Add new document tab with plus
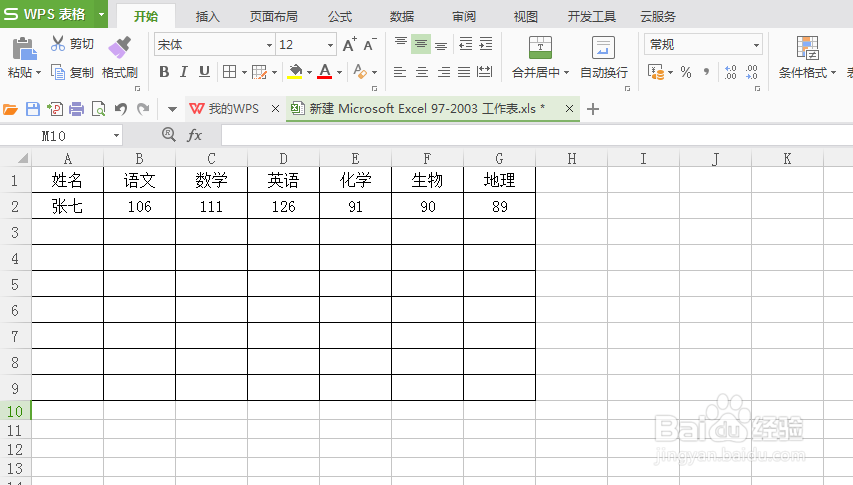853x485 pixels. [x=593, y=109]
